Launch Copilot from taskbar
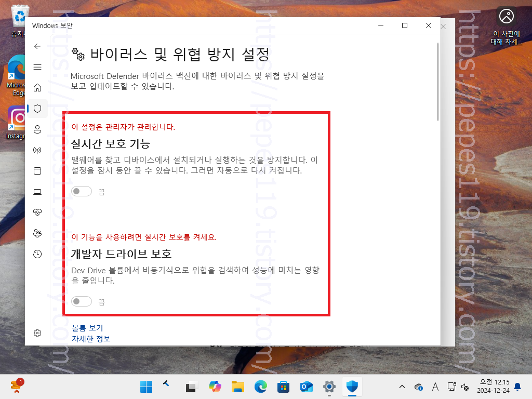 [215, 387]
